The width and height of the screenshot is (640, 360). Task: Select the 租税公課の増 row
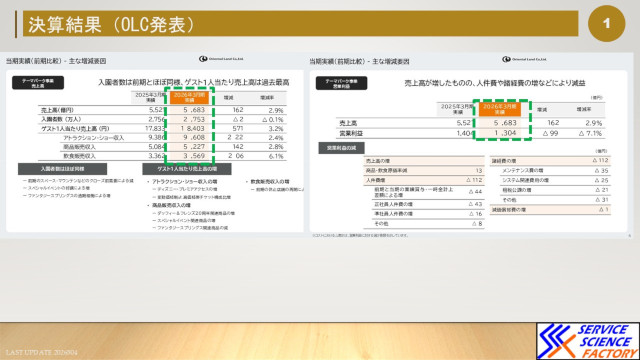tap(555, 190)
